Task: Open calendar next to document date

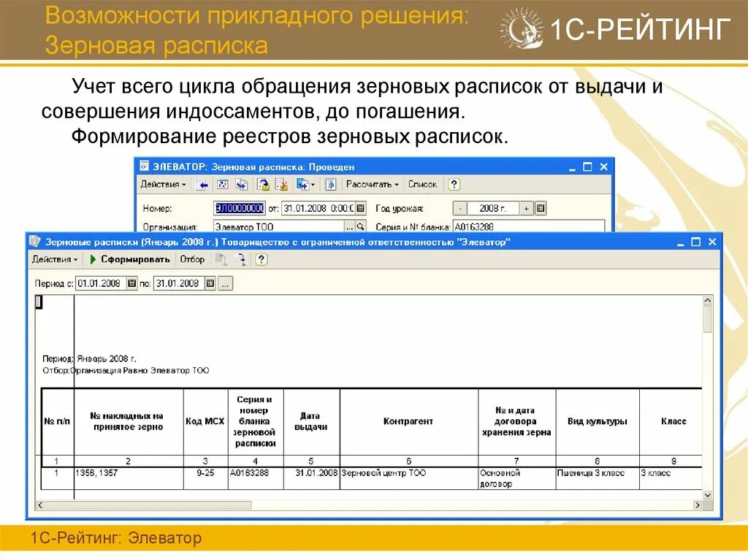Action: (x=361, y=208)
